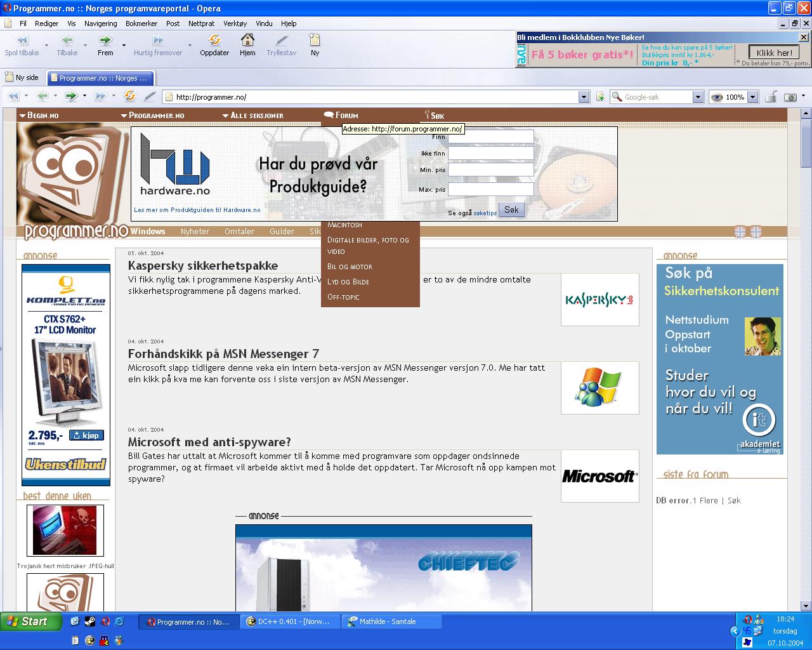Screen dimensions: 812x650
Task: Click the Ny side button
Action: [22, 77]
